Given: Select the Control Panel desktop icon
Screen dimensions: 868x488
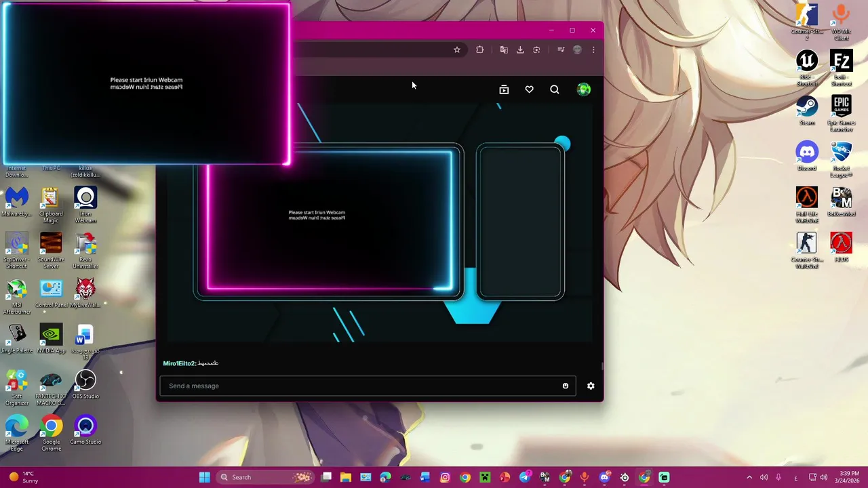Looking at the screenshot, I should (x=51, y=293).
